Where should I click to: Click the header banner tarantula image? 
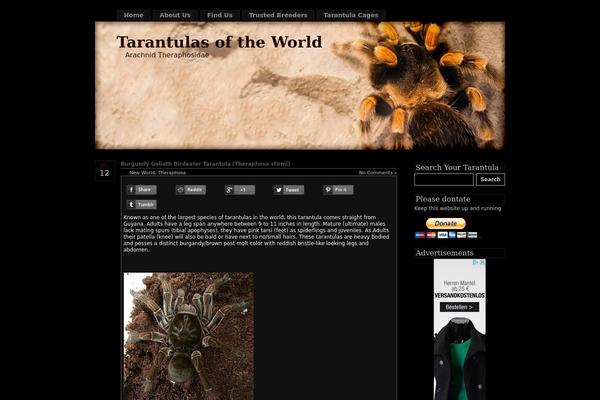(x=300, y=85)
